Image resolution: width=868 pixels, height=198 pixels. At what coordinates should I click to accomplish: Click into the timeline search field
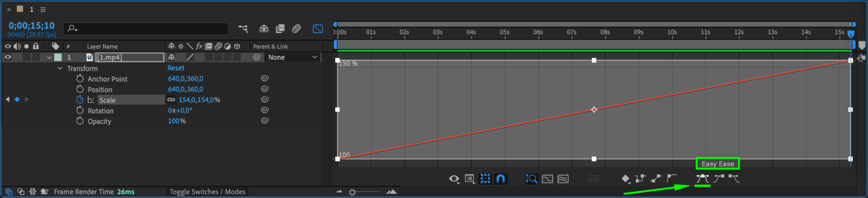146,29
